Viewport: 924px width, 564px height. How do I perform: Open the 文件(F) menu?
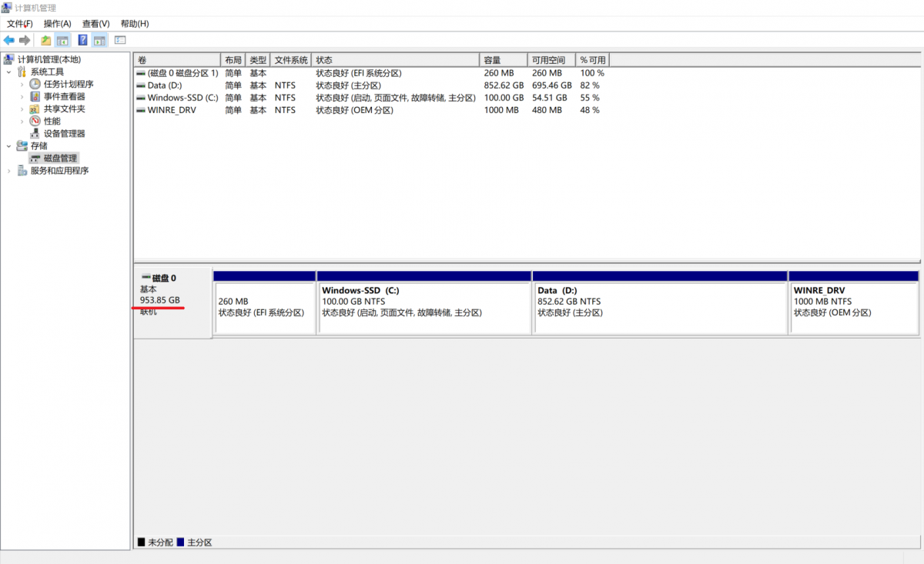(19, 24)
